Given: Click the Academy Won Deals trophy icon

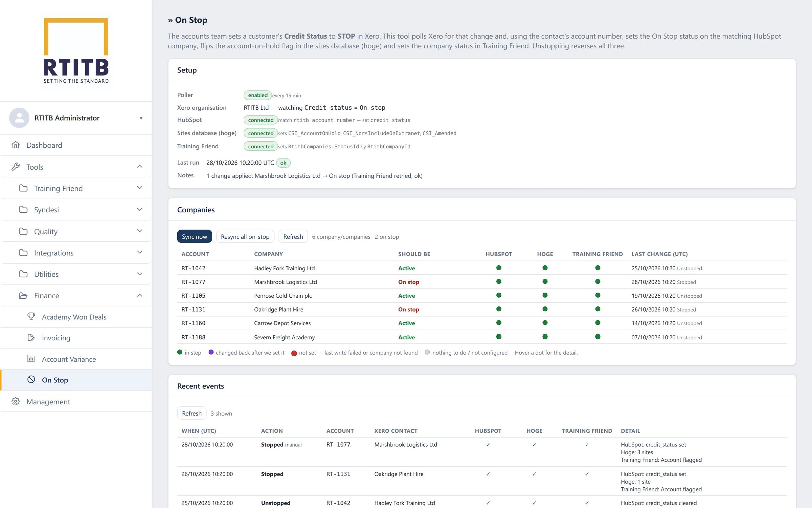Looking at the screenshot, I should coord(31,316).
